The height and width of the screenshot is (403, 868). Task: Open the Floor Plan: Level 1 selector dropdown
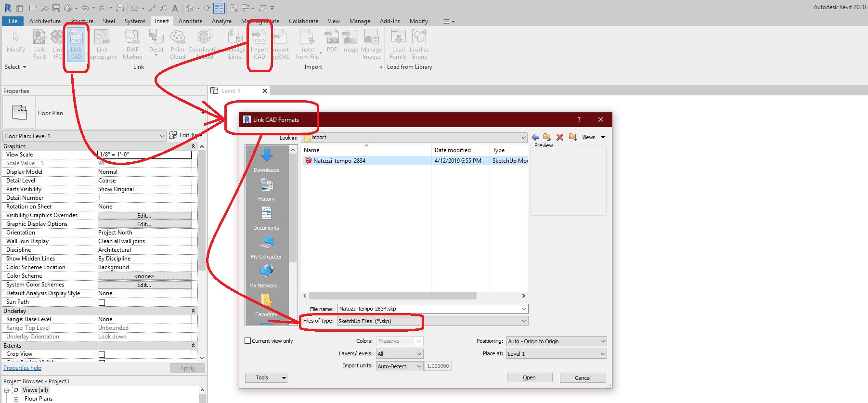84,136
